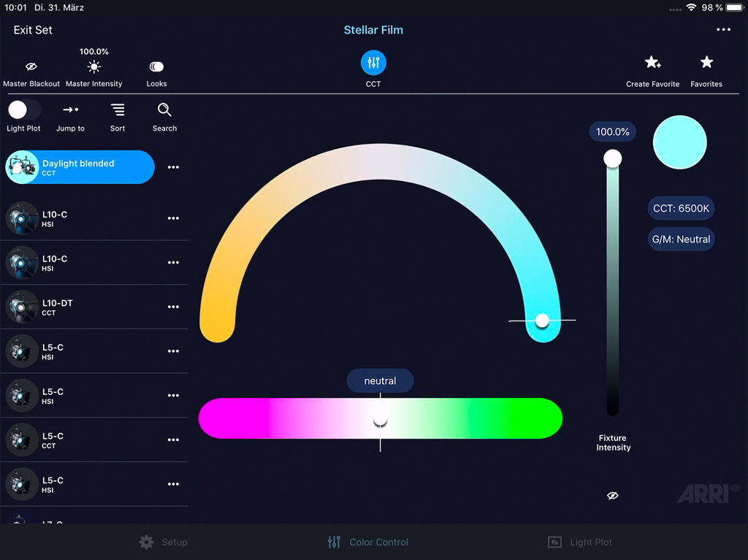748x560 pixels.
Task: Open Master Intensity sun icon
Action: click(93, 67)
